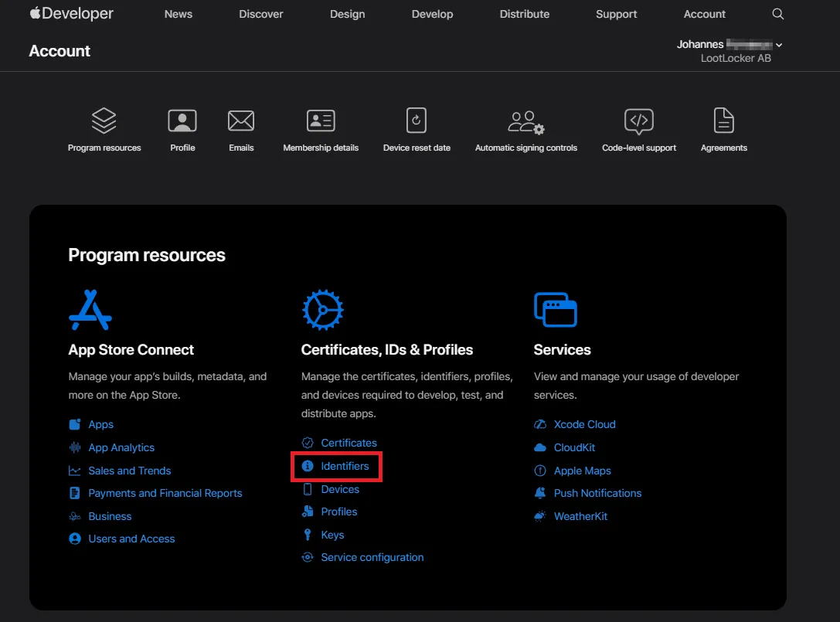This screenshot has width=840, height=622.
Task: Open the News menu
Action: [179, 15]
